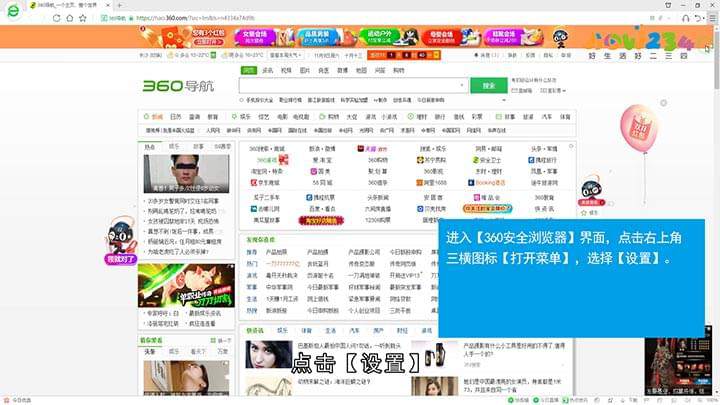This screenshot has width=720, height=405.
Task: Click the 360导航 logo
Action: pyautogui.click(x=178, y=86)
